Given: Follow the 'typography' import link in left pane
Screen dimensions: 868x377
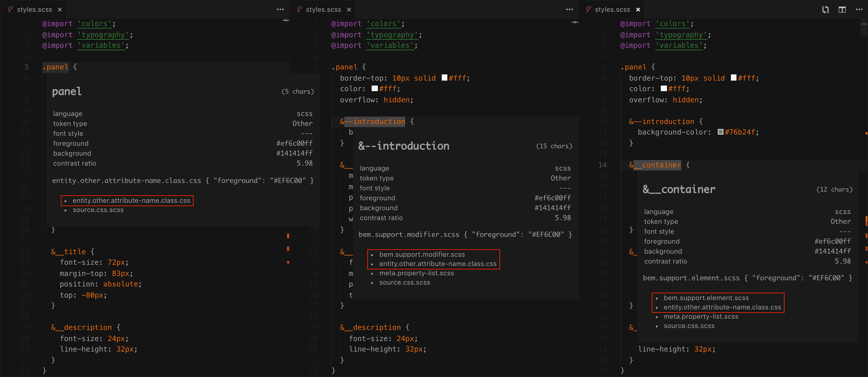Looking at the screenshot, I should tap(103, 35).
